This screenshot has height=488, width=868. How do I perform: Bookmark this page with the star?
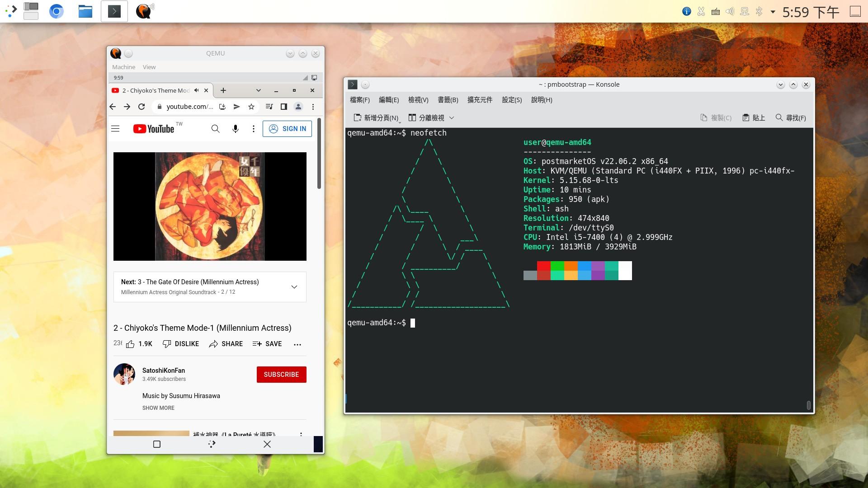251,107
